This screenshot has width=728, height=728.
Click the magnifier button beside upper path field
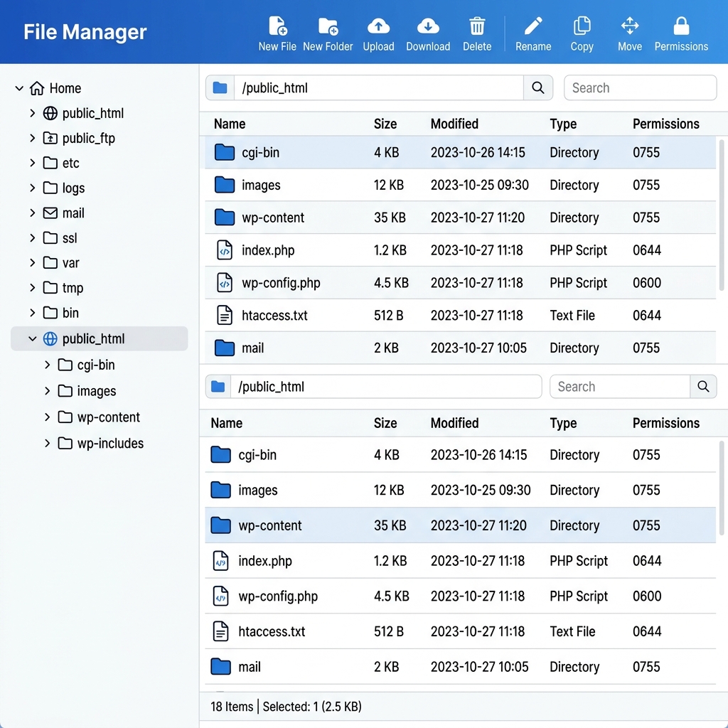click(x=537, y=87)
